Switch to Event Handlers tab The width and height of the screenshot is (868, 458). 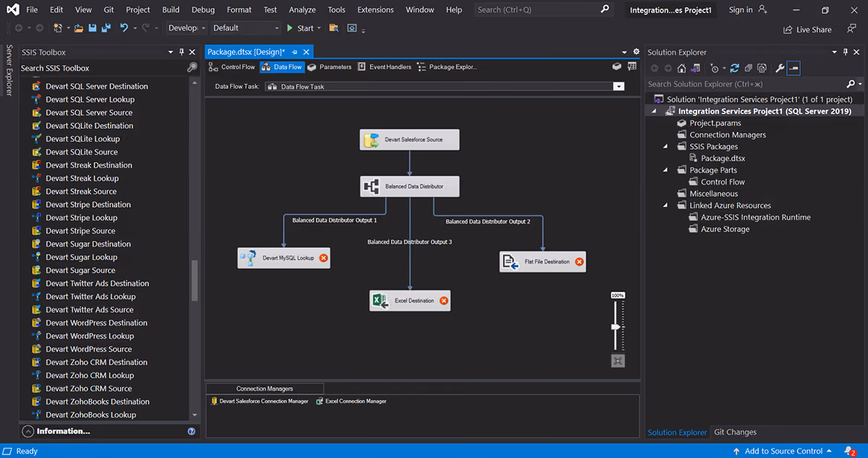tap(384, 67)
